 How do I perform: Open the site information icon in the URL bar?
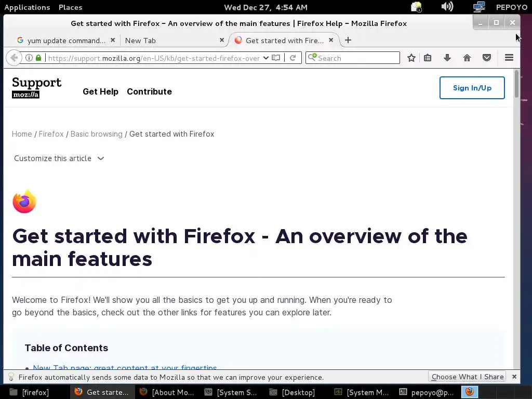(29, 58)
